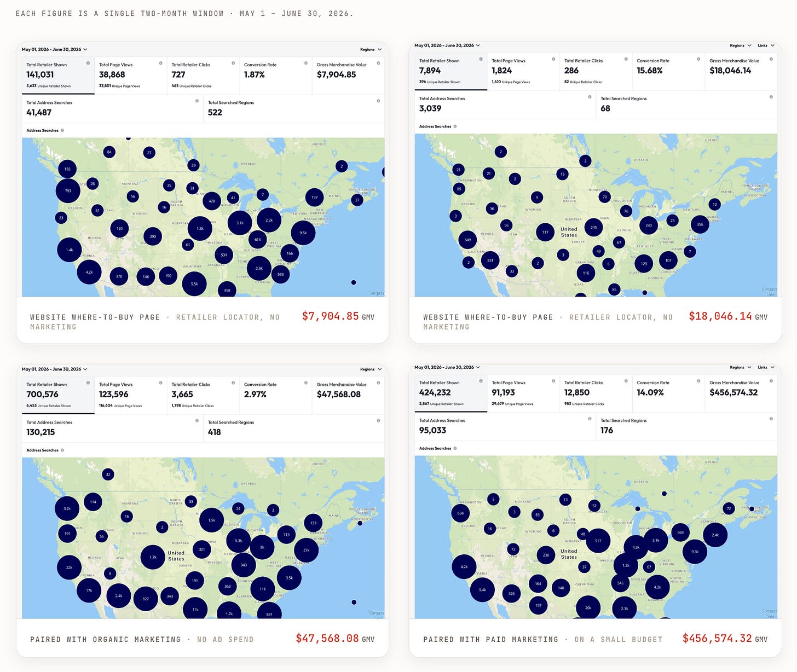Image resolution: width=797 pixels, height=672 pixels.
Task: Click the 22k map cluster in the $47,568.08 dashboard
Action: tap(69, 567)
